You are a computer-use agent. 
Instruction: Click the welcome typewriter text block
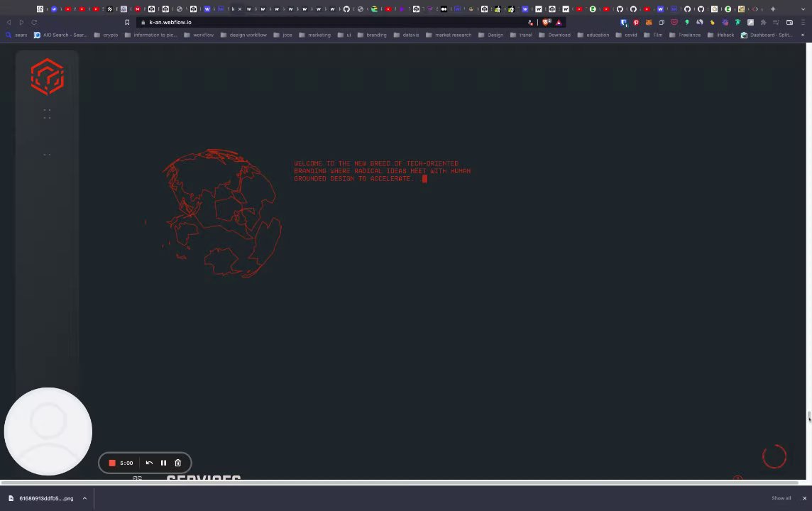coord(382,171)
